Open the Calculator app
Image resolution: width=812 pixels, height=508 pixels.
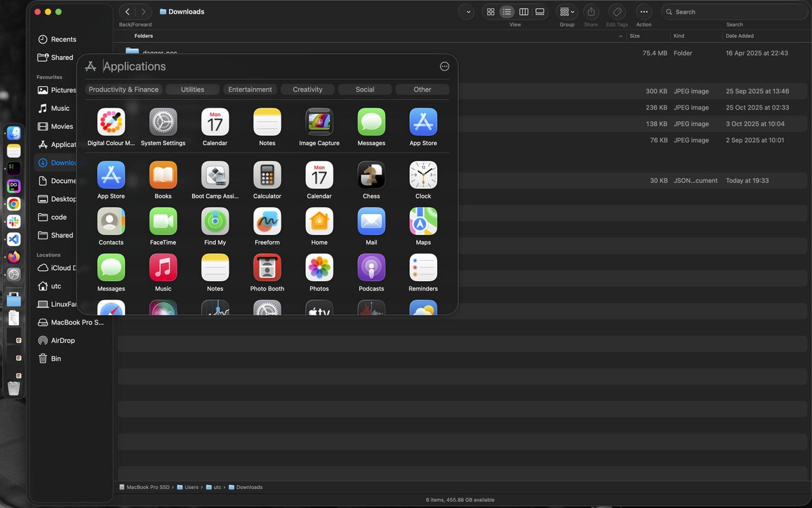tap(267, 175)
